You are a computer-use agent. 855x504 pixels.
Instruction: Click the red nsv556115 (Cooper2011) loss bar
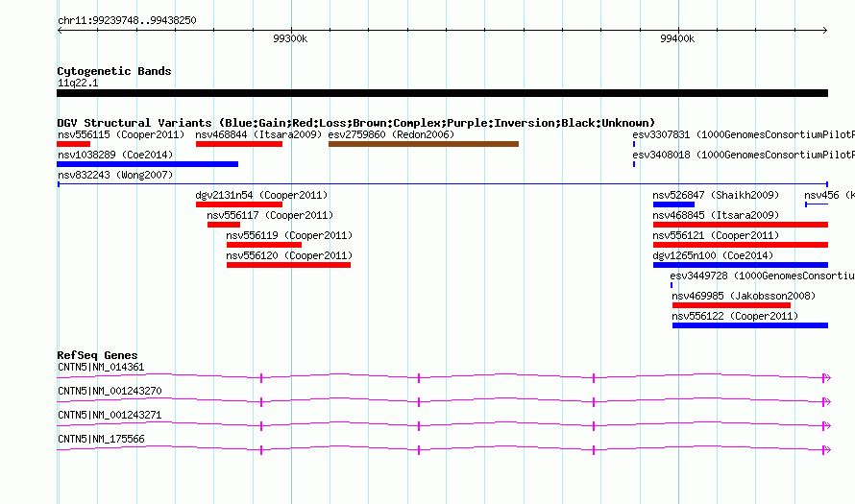74,144
